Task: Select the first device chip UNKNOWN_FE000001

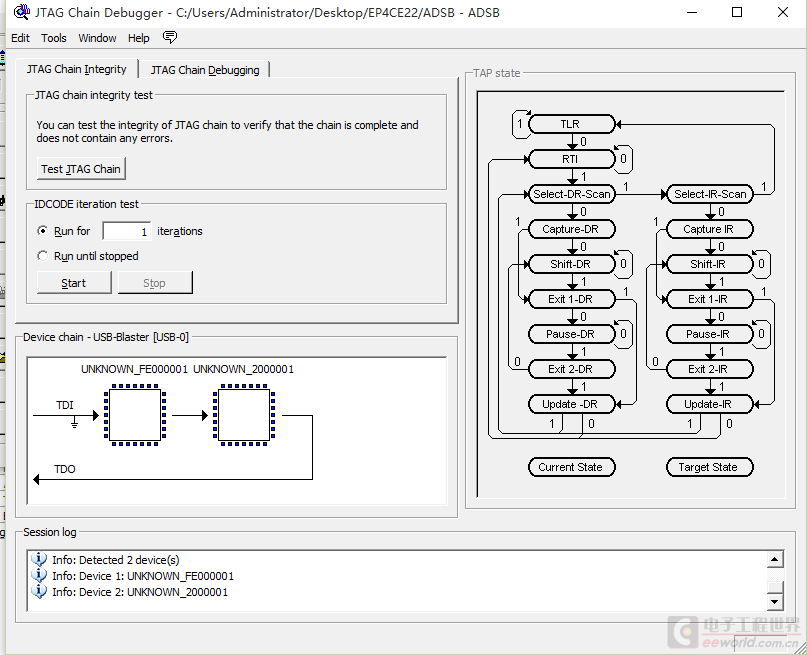Action: (x=135, y=415)
